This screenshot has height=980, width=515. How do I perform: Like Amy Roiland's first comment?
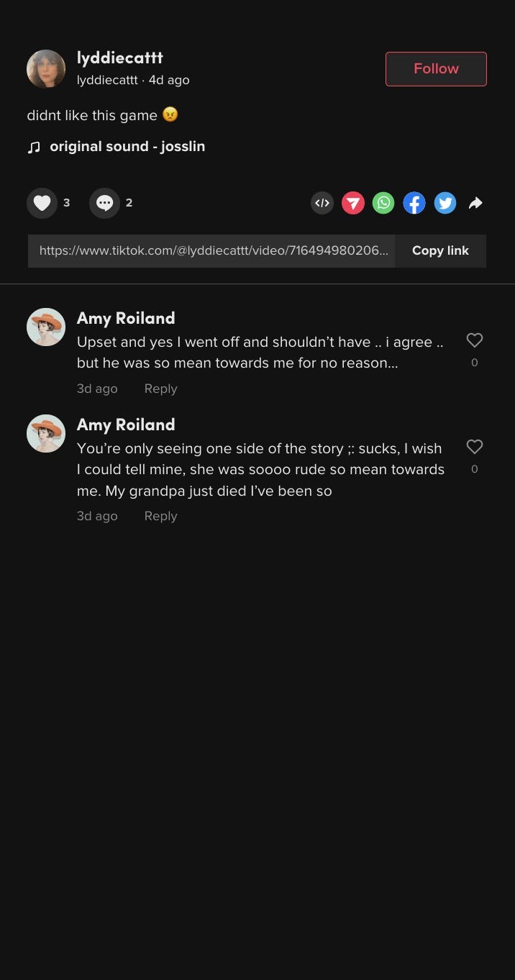pyautogui.click(x=475, y=340)
